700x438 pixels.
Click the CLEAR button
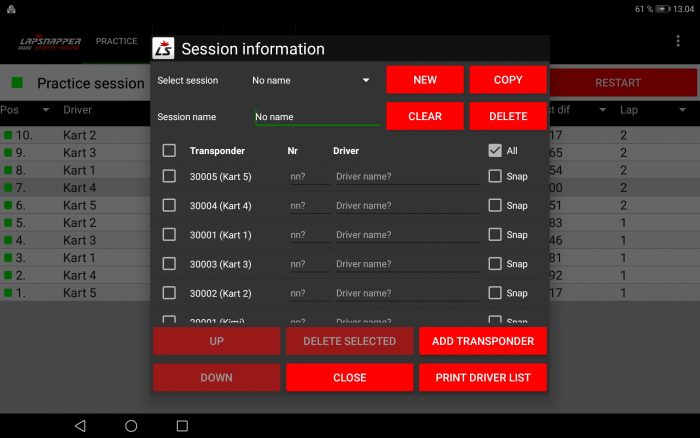click(x=425, y=116)
